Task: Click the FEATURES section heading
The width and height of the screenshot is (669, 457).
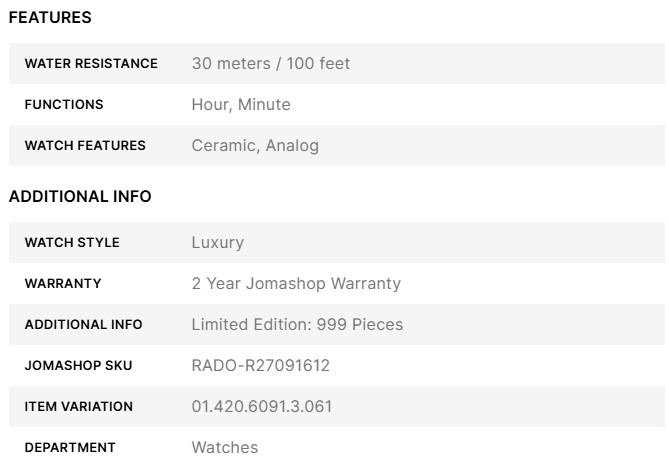Action: [50, 18]
